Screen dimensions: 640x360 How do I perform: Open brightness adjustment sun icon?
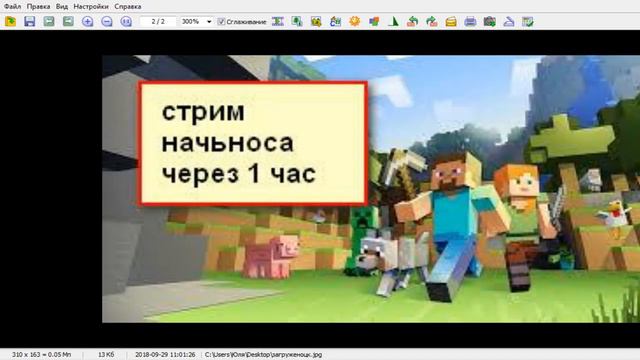355,21
